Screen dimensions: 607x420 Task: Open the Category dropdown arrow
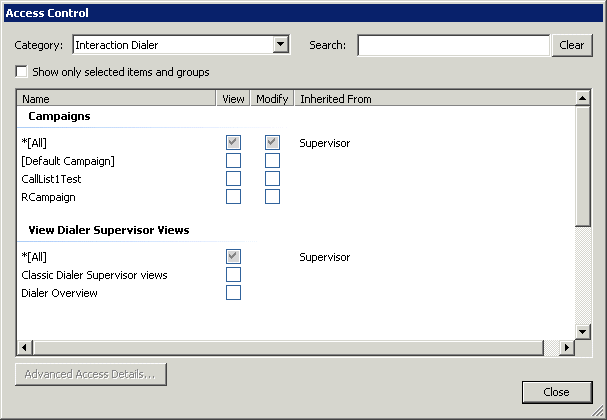281,45
